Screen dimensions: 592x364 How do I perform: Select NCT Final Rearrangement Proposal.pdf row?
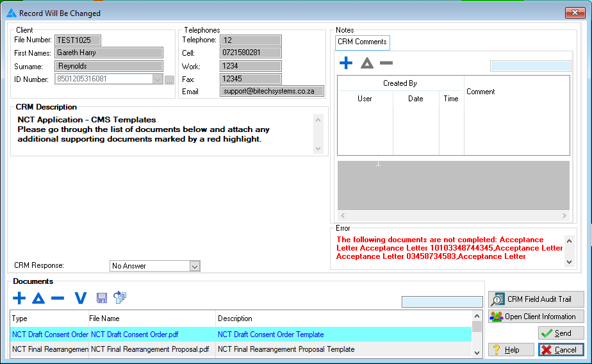(150, 349)
